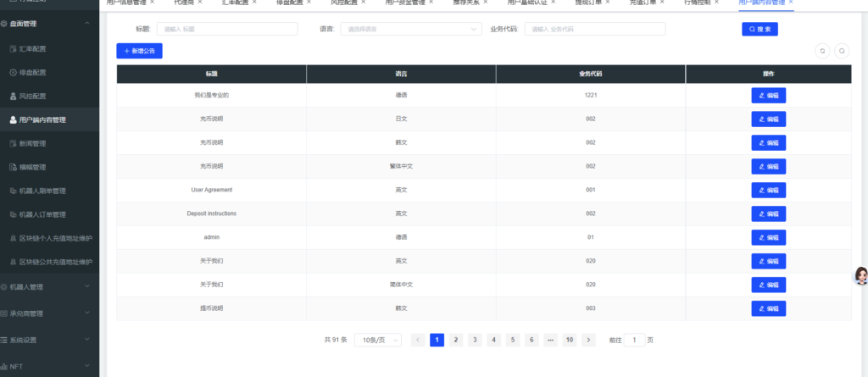The width and height of the screenshot is (868, 377).
Task: Collapse the 盘面管理 sidebar group
Action: click(50, 24)
